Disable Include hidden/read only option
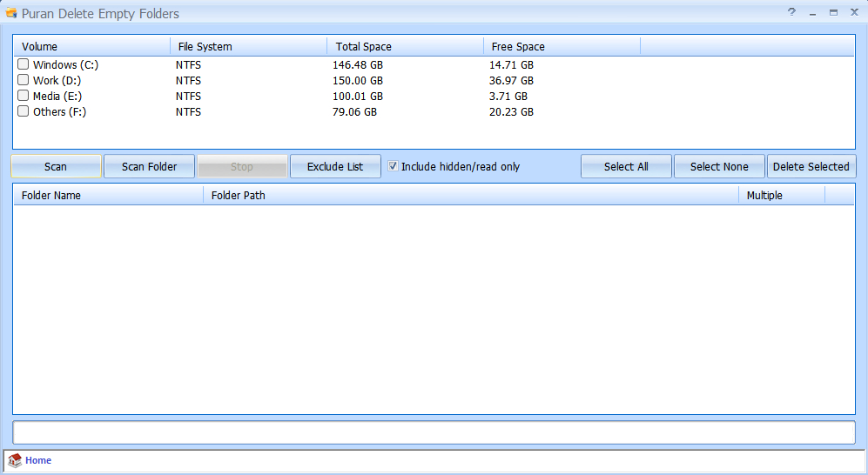This screenshot has height=475, width=868. pyautogui.click(x=394, y=166)
